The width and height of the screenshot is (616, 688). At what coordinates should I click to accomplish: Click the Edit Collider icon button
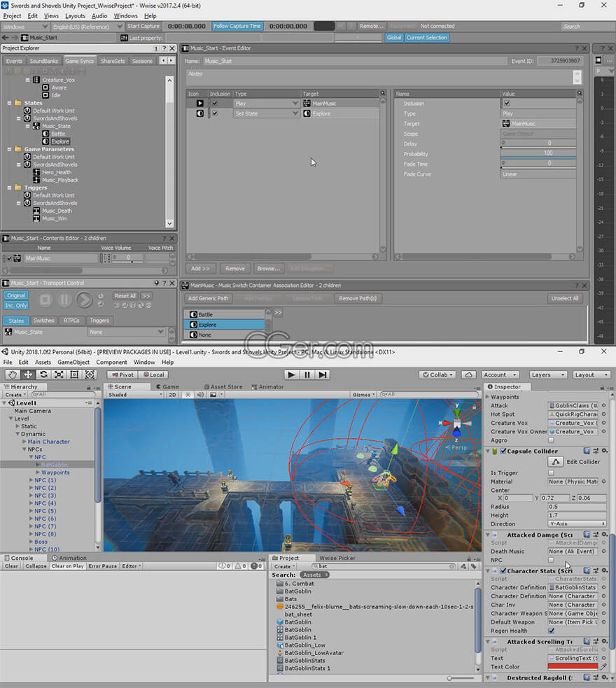(556, 462)
